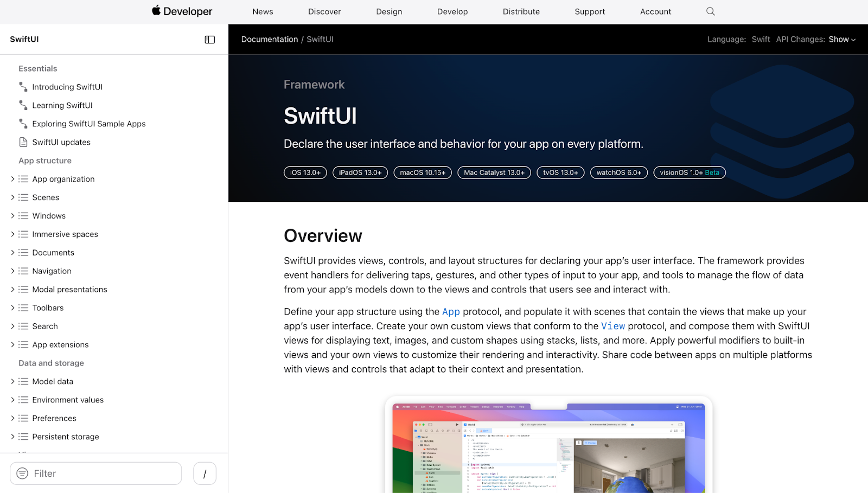Click the document icon beside SwiftUI updates
The image size is (868, 493).
(23, 142)
